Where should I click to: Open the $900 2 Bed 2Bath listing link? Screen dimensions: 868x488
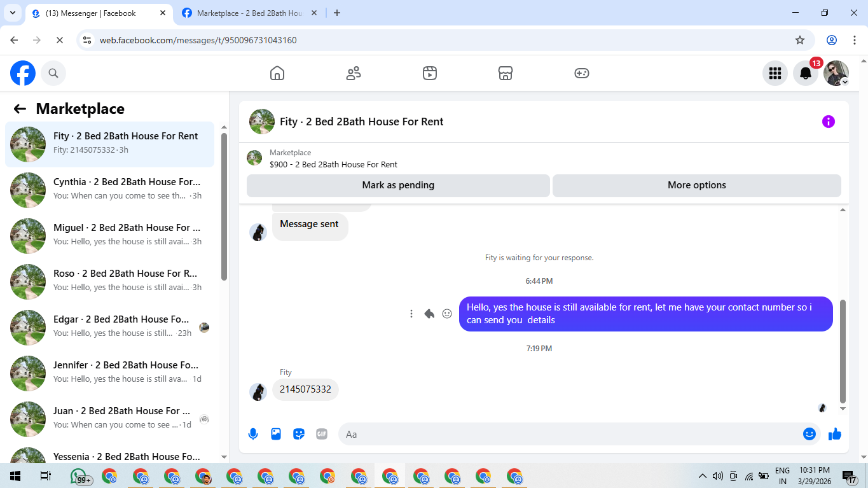333,164
